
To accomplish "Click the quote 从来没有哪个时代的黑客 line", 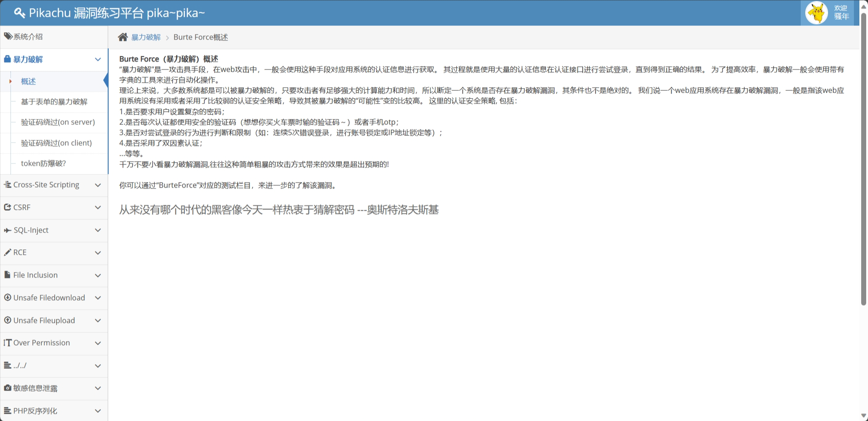I will click(x=279, y=209).
